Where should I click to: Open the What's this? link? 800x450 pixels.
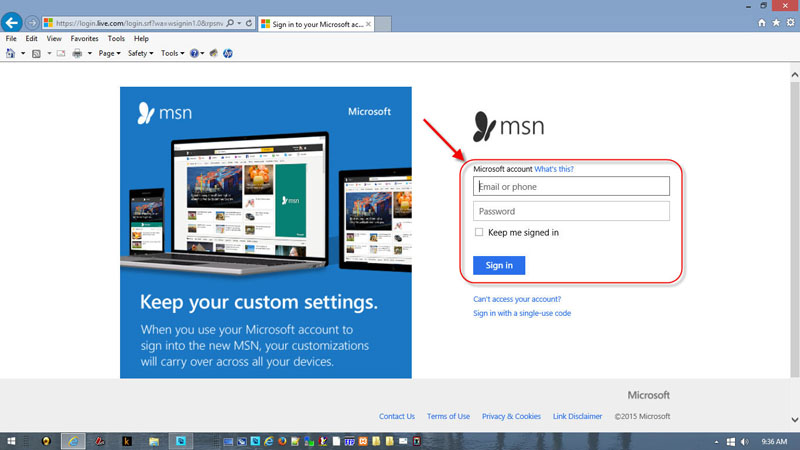pyautogui.click(x=554, y=169)
